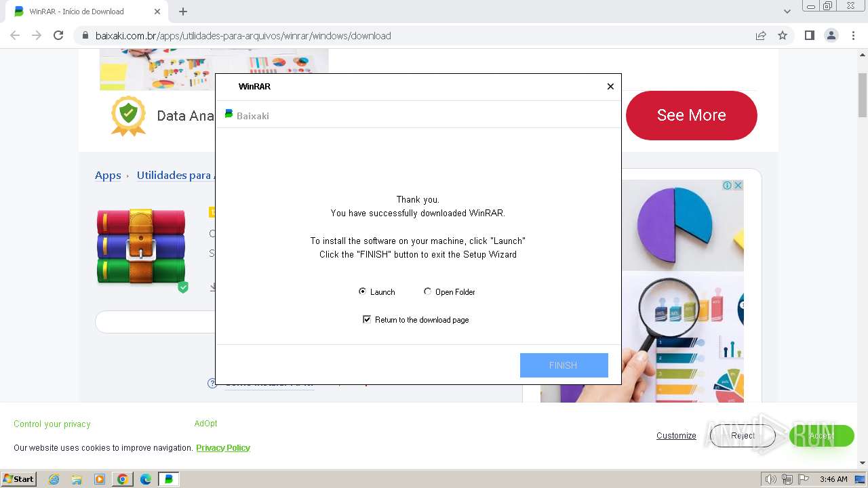Expand the tab search dropdown
Screen dimensions: 868x488
[x=787, y=12]
